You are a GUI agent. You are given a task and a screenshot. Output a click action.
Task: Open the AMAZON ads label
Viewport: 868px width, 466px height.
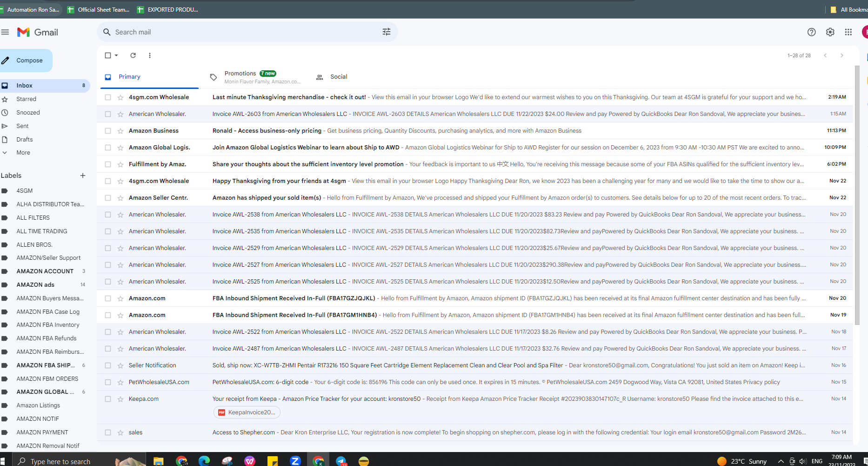(45, 285)
